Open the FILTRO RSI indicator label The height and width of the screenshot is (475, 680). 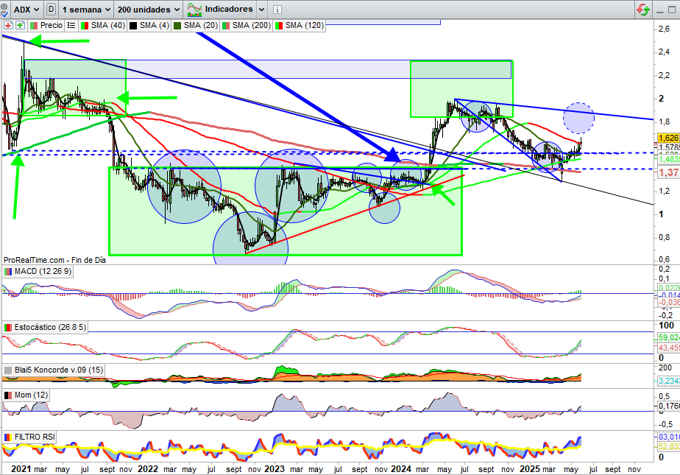click(x=35, y=437)
